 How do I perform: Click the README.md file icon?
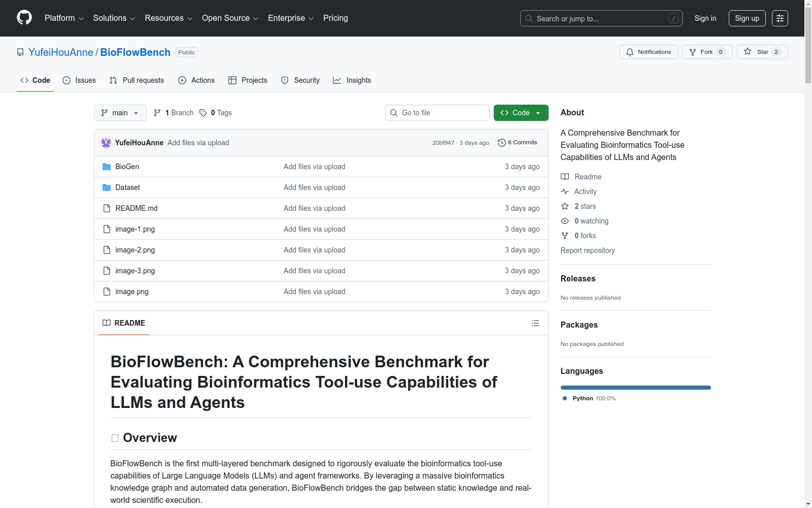[107, 208]
